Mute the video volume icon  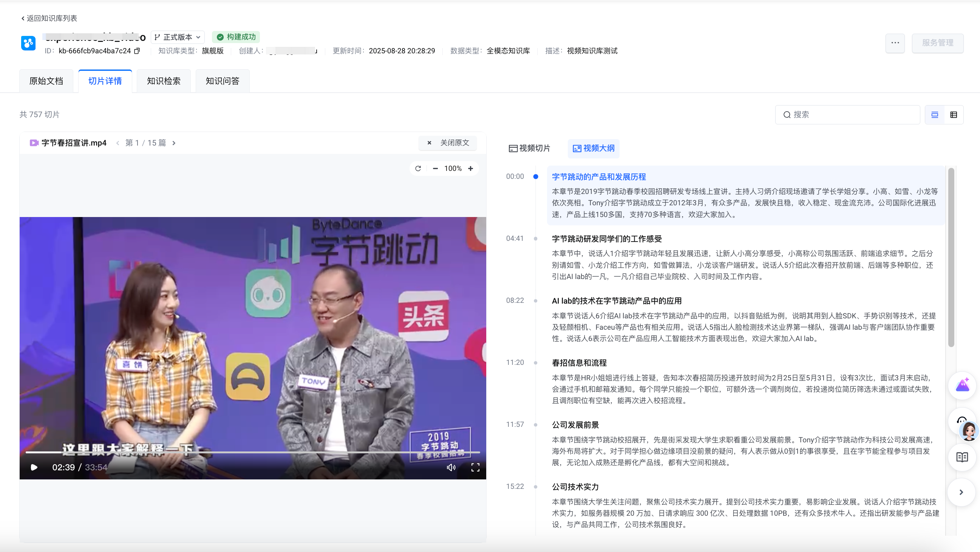(x=451, y=467)
